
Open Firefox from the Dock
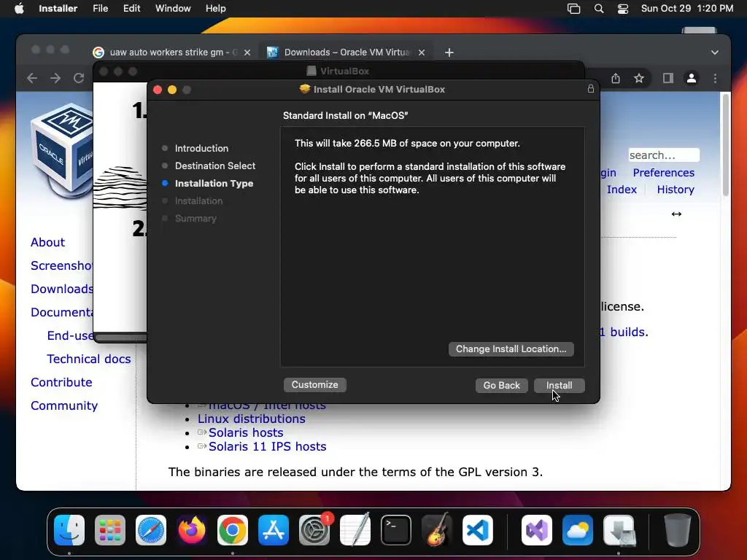click(x=192, y=530)
